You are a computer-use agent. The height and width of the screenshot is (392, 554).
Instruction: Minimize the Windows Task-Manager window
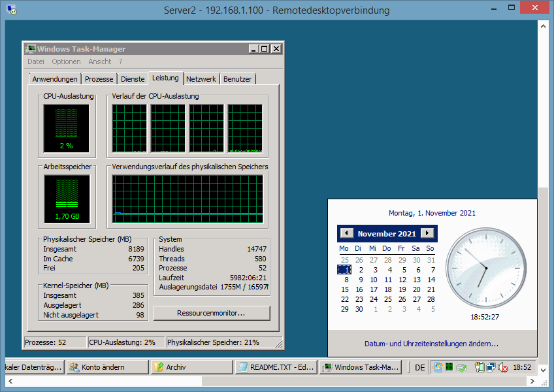(253, 49)
